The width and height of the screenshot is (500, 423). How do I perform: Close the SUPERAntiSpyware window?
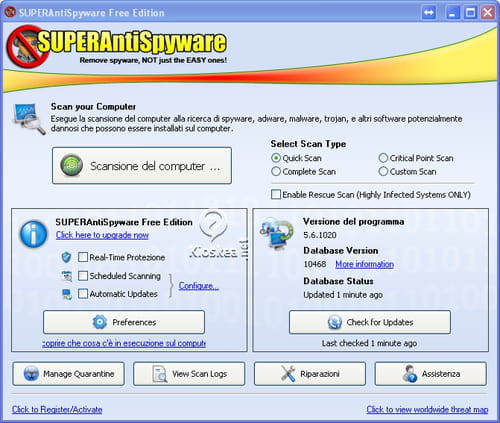pyautogui.click(x=488, y=13)
